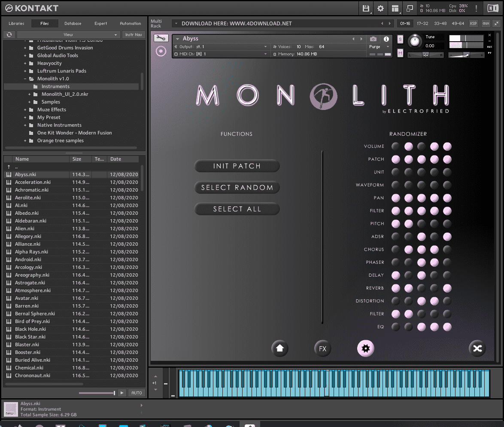Screen dimensions: 504x427
Task: Click the SELECT RANDOM button
Action: (237, 188)
